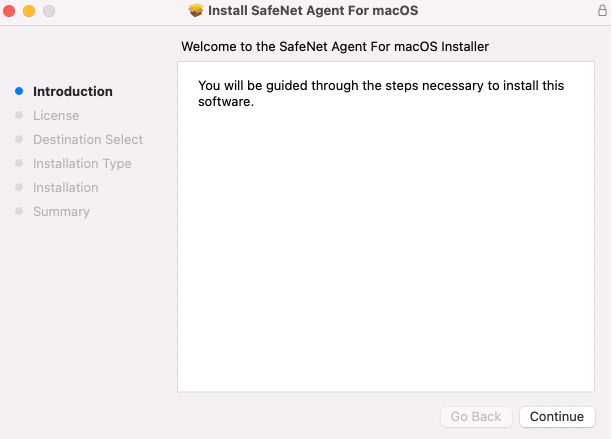
Task: Select the Introduction step in the sidebar
Action: (x=73, y=91)
